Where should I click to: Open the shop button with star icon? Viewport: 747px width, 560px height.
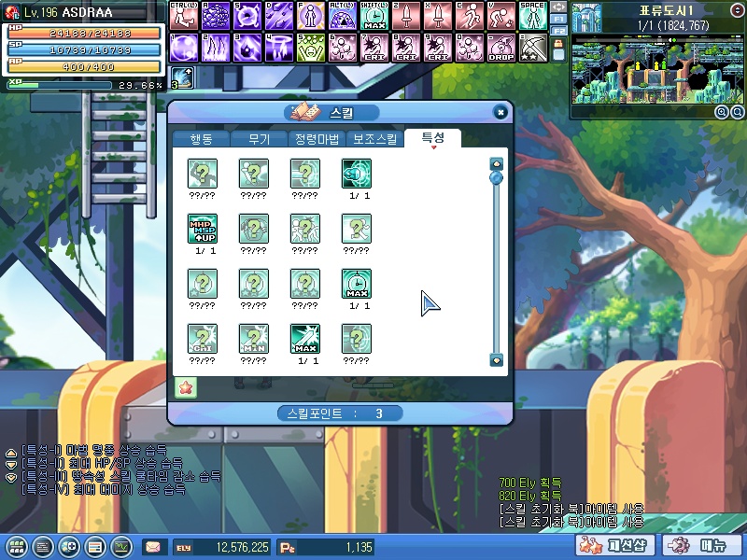click(614, 546)
